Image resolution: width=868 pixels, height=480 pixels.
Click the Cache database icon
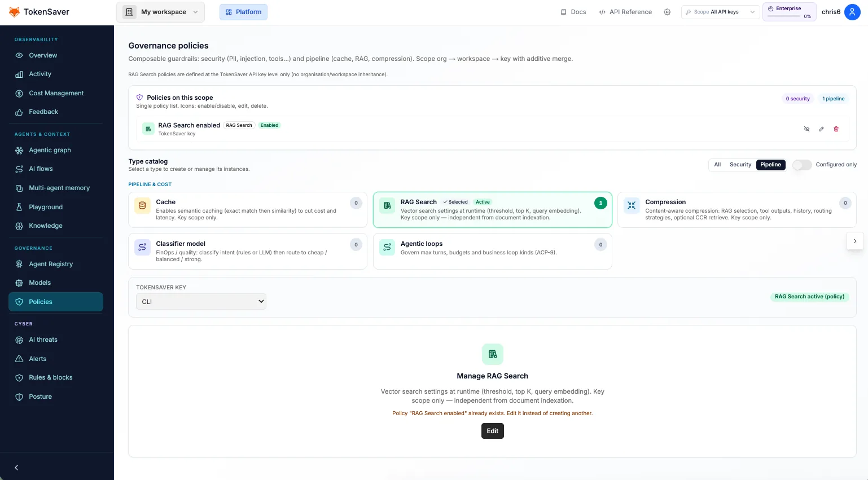coord(142,205)
